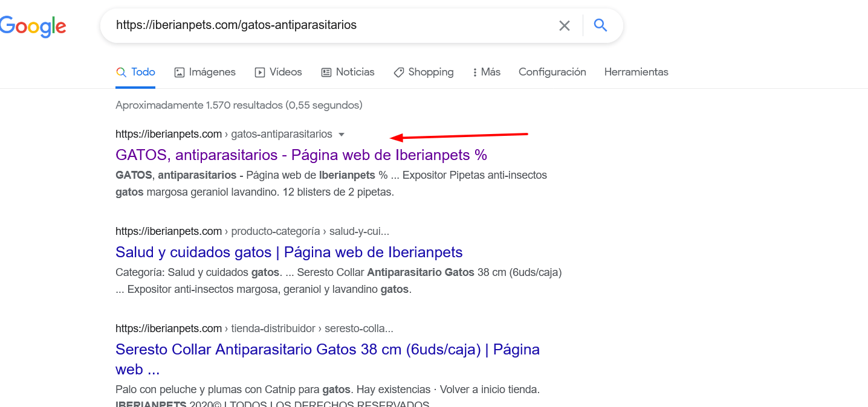The height and width of the screenshot is (407, 868).
Task: Open the Salud y cuidados gatos result
Action: coord(289,252)
